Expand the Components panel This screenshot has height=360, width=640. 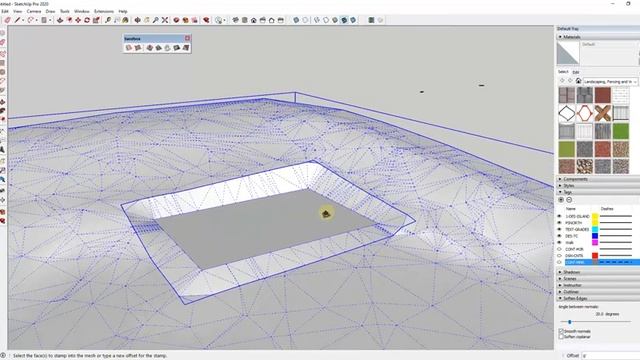[560, 179]
